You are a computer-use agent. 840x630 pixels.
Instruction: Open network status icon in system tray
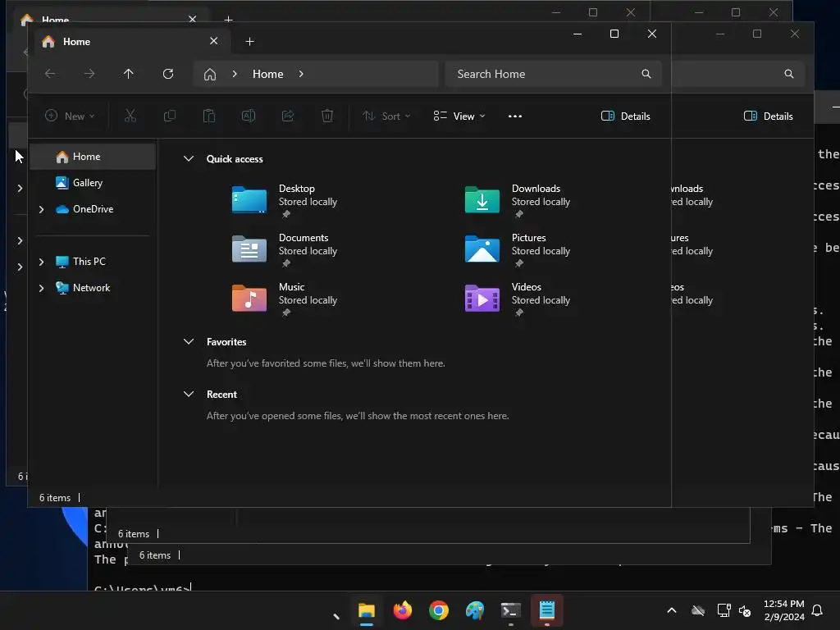[x=724, y=610]
